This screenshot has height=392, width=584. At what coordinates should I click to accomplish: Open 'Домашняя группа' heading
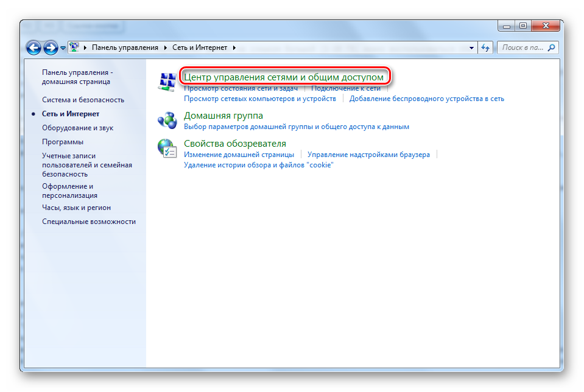pyautogui.click(x=223, y=116)
